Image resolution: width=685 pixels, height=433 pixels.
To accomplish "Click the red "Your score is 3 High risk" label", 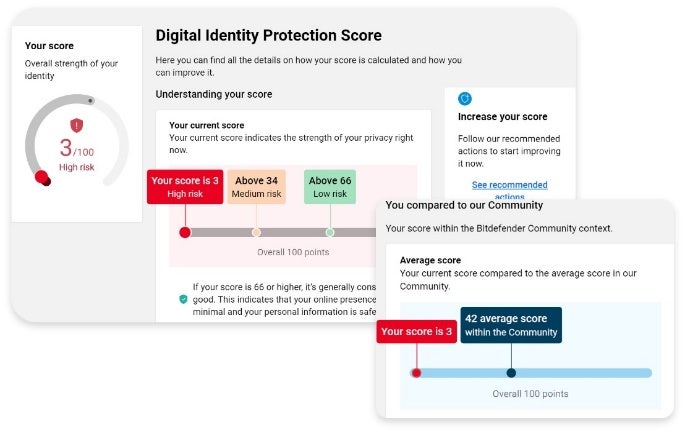I will click(x=185, y=187).
